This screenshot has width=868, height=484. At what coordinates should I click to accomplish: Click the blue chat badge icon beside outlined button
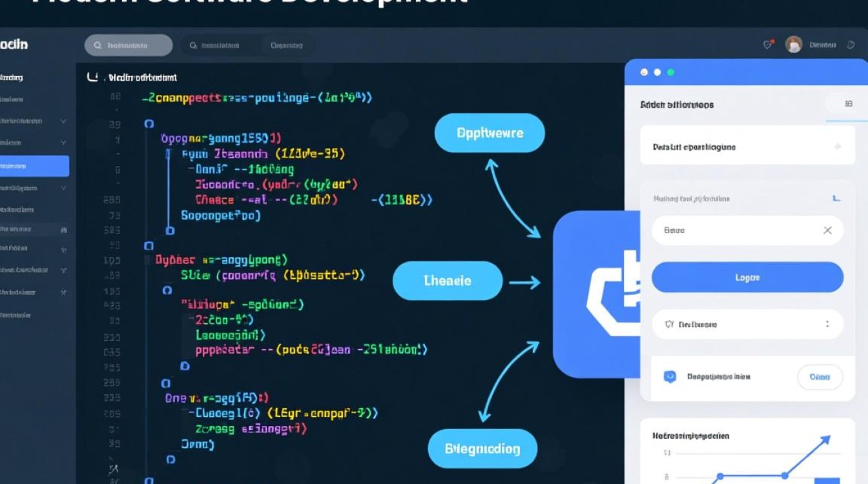point(670,377)
